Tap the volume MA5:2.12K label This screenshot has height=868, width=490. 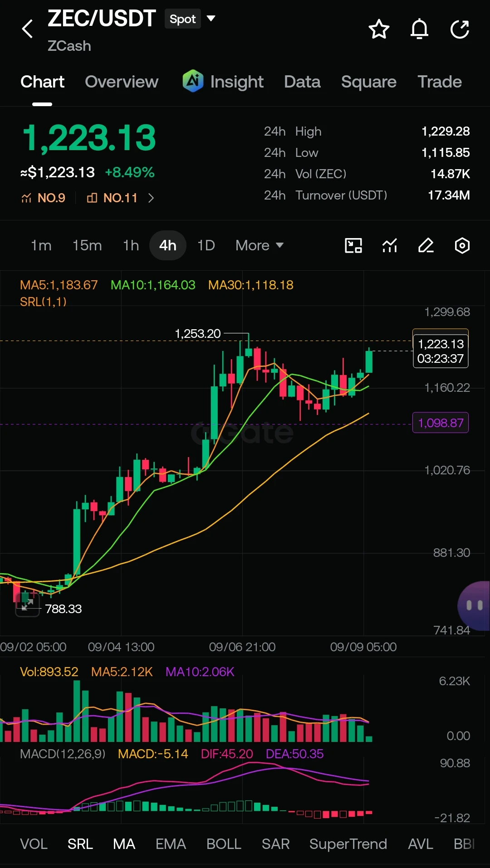click(122, 672)
